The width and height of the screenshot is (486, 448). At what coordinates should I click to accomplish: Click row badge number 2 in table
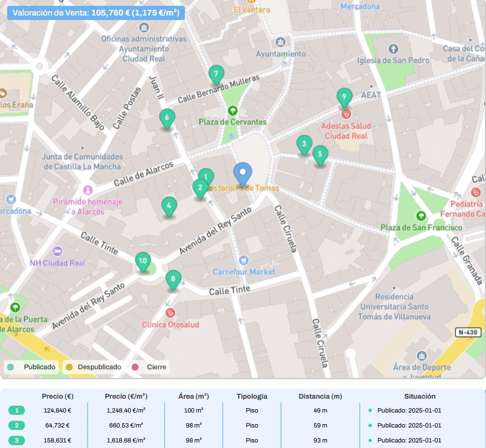coord(17,425)
